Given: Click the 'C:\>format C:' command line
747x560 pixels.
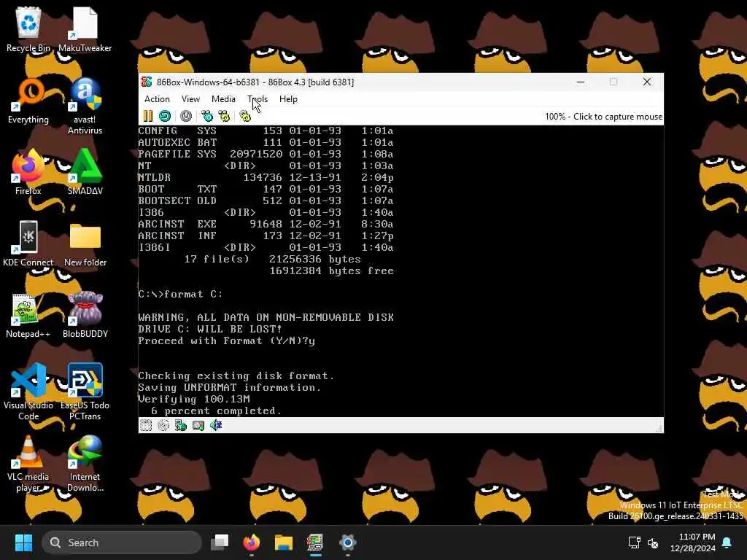Looking at the screenshot, I should pyautogui.click(x=181, y=295).
